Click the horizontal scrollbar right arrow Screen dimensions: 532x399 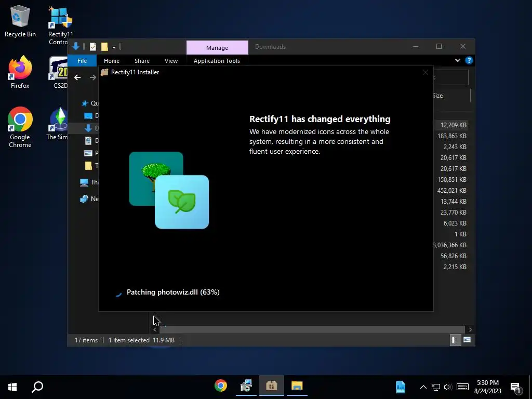click(470, 329)
